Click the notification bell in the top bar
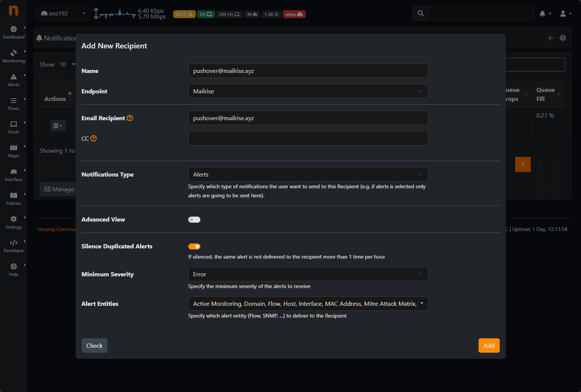This screenshot has width=581, height=392. pos(543,13)
